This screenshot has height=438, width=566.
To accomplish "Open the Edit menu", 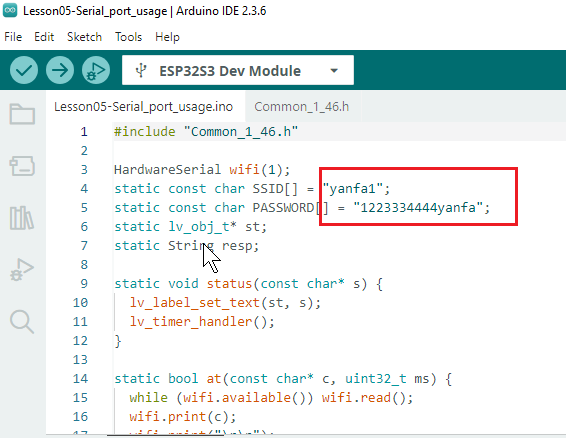I will 44,37.
